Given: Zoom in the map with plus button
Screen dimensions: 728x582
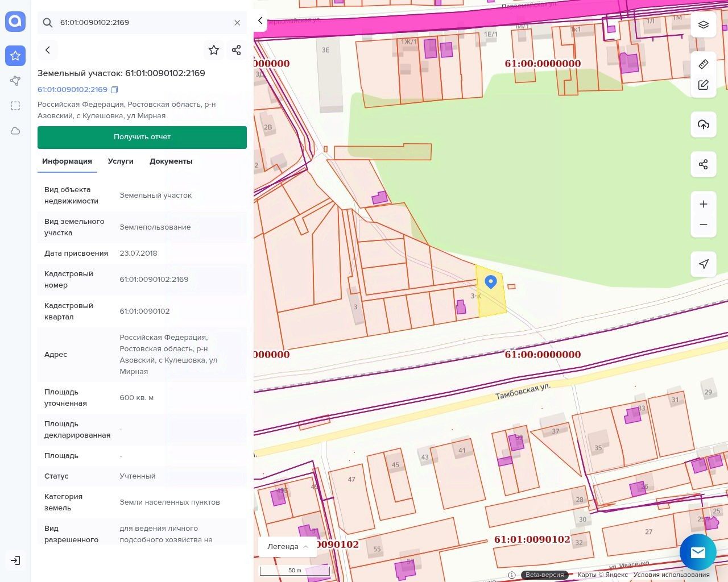Looking at the screenshot, I should [x=704, y=204].
